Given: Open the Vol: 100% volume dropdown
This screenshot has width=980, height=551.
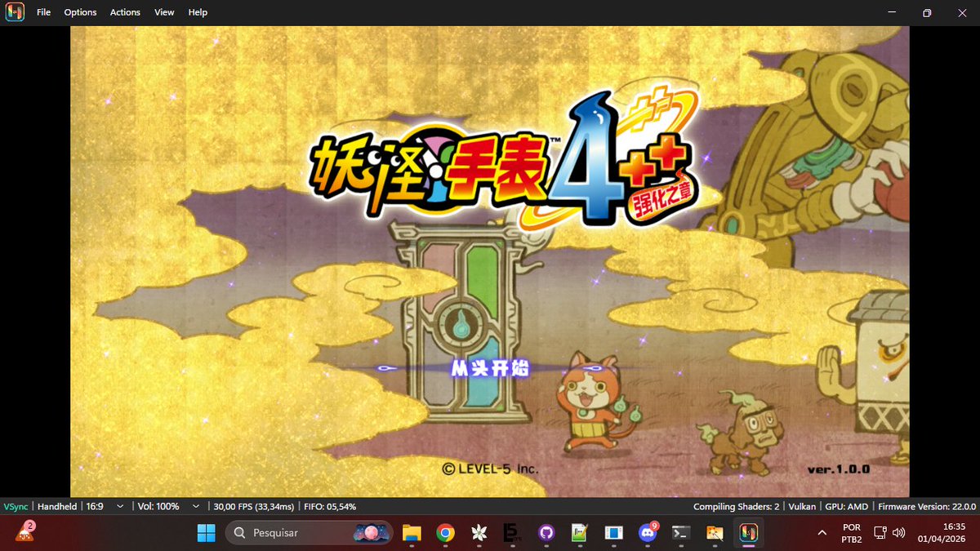Looking at the screenshot, I should tap(169, 506).
